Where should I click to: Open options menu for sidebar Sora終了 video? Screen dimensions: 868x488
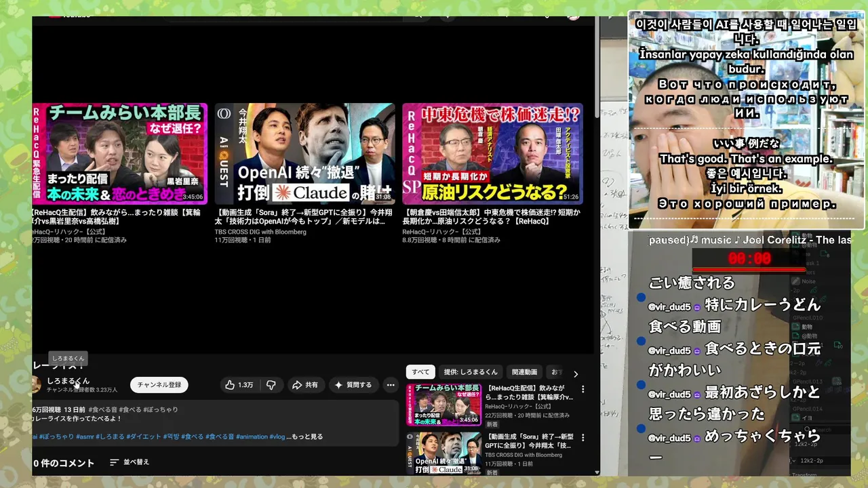pos(583,438)
